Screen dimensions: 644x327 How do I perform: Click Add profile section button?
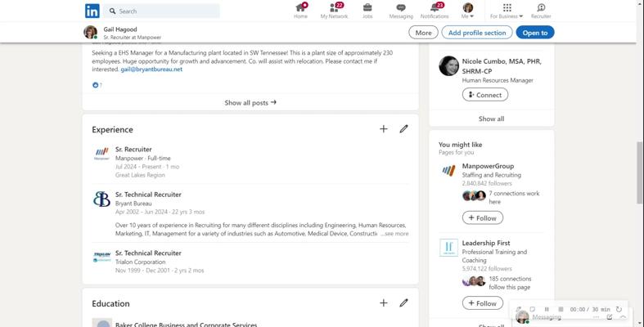pyautogui.click(x=477, y=33)
